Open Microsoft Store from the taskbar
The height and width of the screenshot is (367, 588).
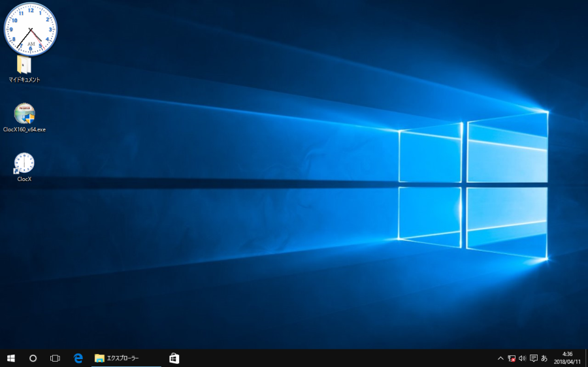click(x=174, y=359)
